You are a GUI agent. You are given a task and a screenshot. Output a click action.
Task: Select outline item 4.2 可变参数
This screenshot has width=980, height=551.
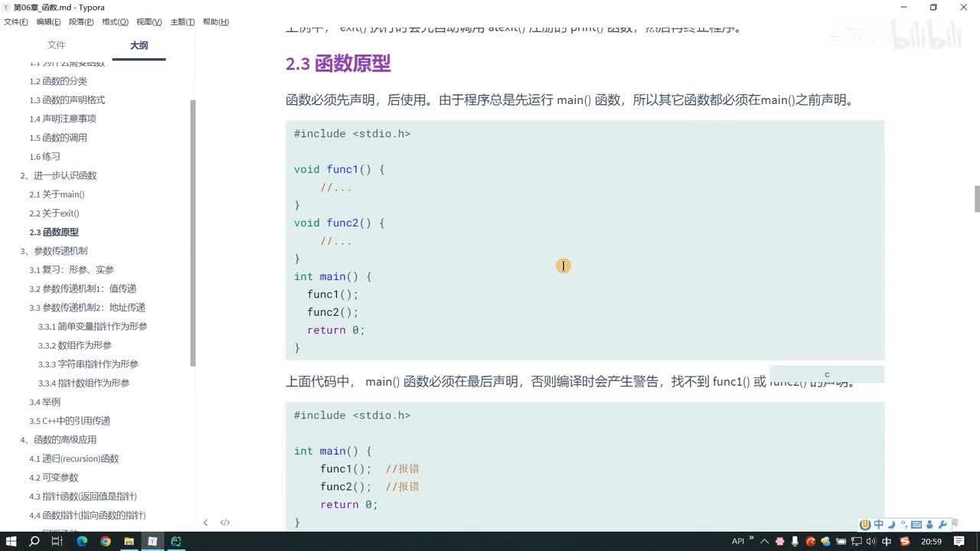tap(54, 478)
